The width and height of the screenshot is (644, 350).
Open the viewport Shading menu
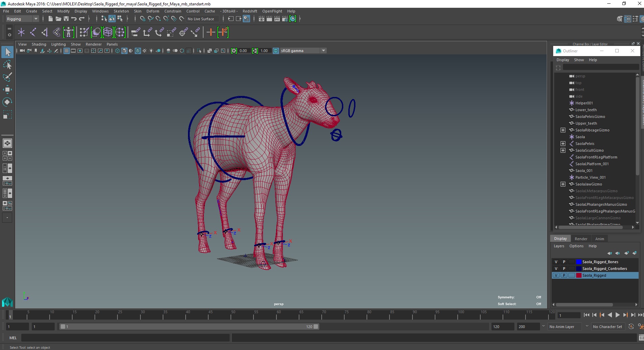click(x=39, y=44)
